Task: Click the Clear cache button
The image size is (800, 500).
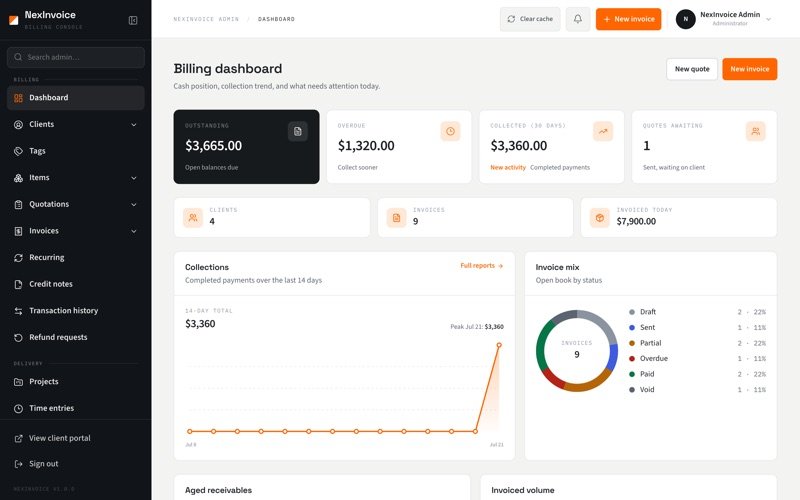Action: (530, 19)
